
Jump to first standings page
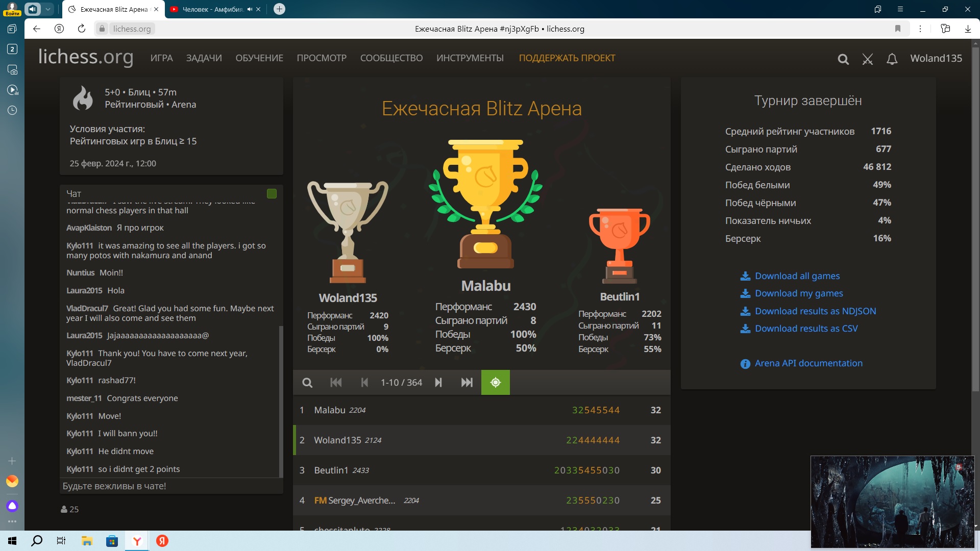coord(336,383)
